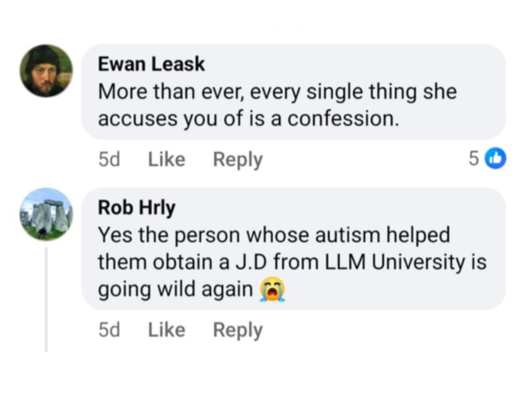Click the blue thumbs-up reaction icon
The image size is (525, 420).
click(495, 158)
